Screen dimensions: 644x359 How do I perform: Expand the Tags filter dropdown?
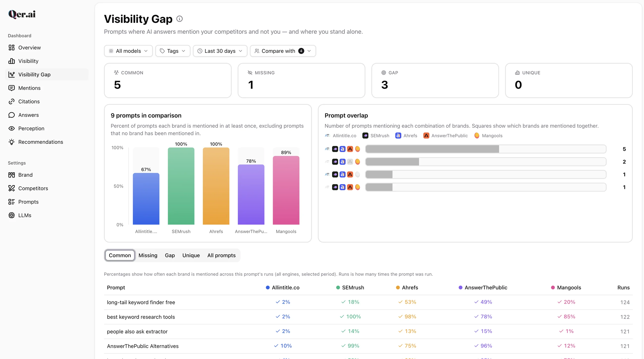coord(173,51)
